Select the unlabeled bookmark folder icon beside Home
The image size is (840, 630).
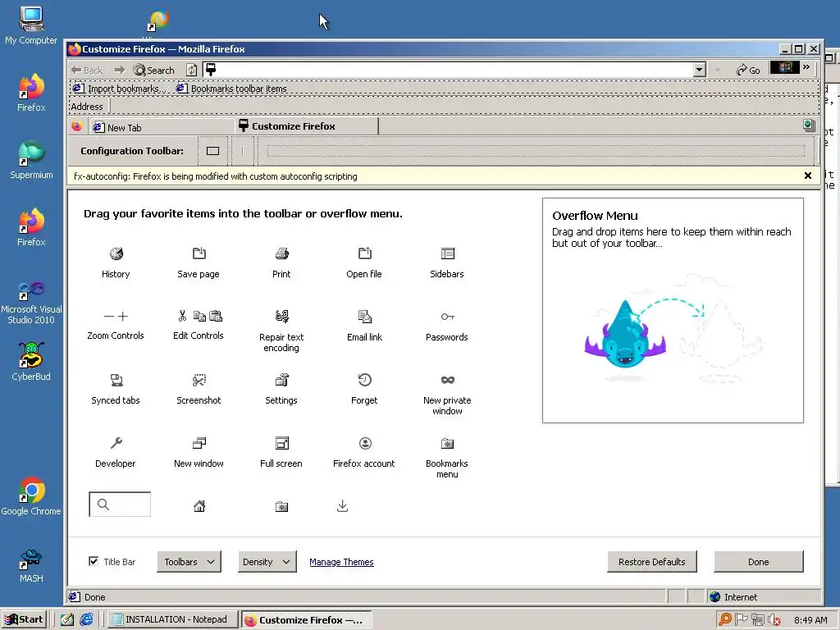(x=282, y=506)
